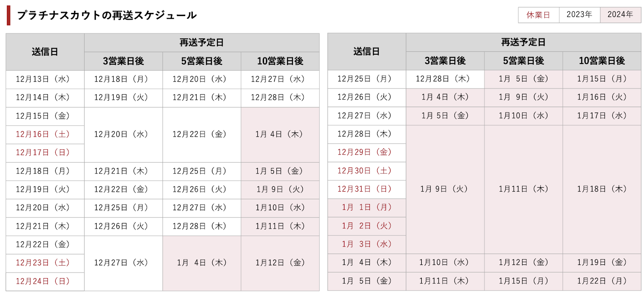Click the 1月22日（月） cell in last row
This screenshot has width=644, height=297.
pyautogui.click(x=602, y=281)
